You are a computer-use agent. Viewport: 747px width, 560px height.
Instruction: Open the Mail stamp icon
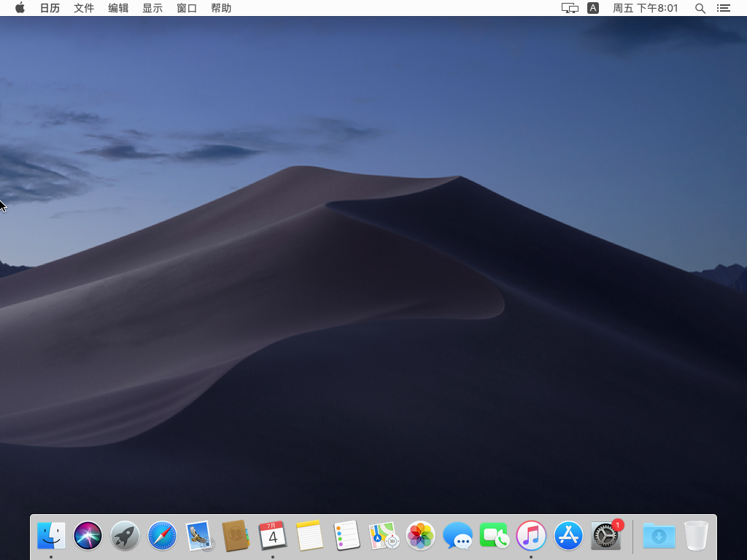pos(198,535)
